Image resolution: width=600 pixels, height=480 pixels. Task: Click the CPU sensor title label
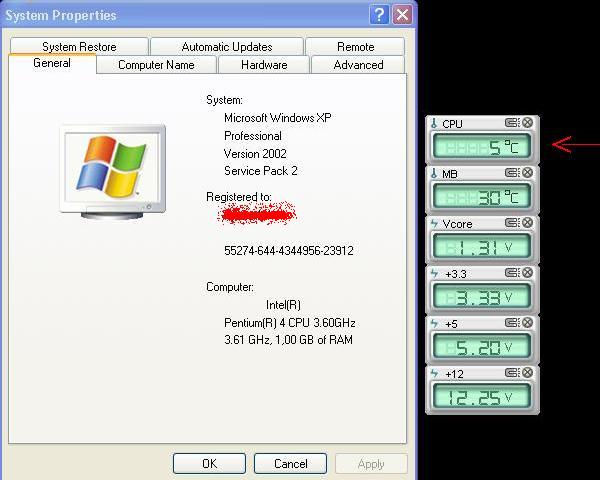[x=452, y=124]
